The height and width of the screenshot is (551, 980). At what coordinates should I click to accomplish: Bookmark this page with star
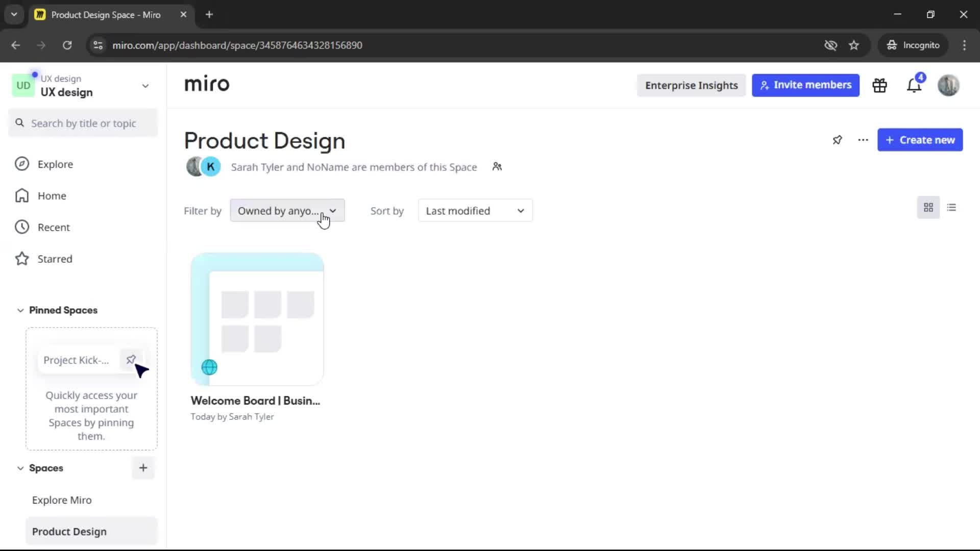[x=854, y=45]
